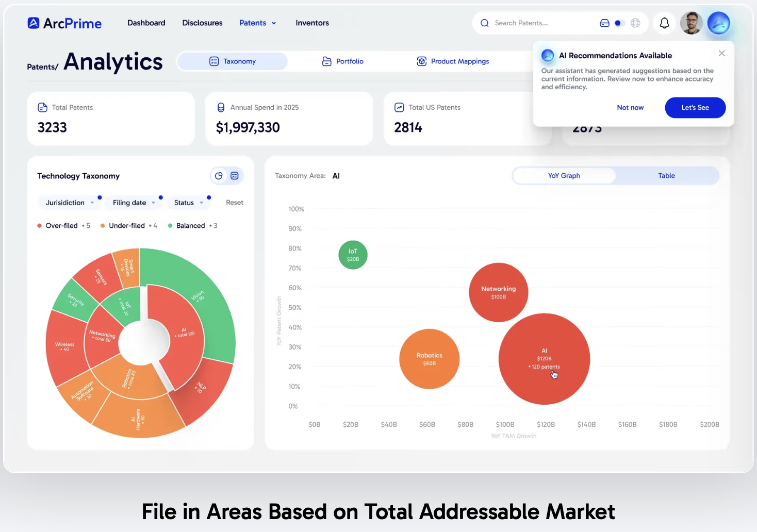The width and height of the screenshot is (757, 532).
Task: Open the Status filter dropdown
Action: click(189, 203)
